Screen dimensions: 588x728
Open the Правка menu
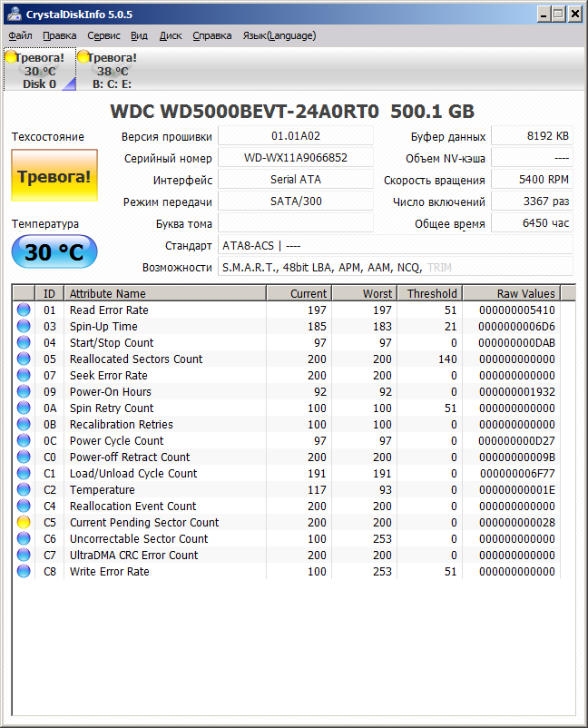click(59, 35)
